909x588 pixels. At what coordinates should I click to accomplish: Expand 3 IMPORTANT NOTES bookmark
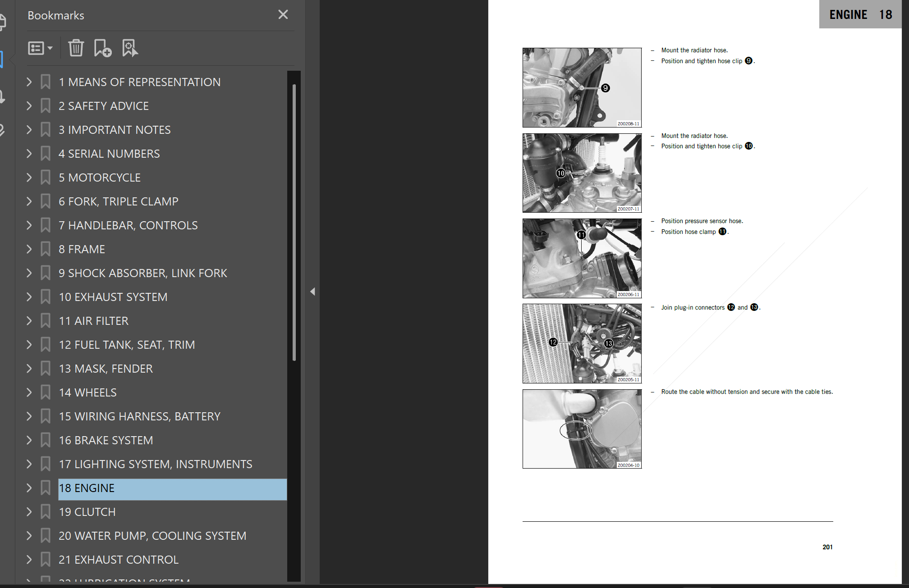click(x=29, y=130)
